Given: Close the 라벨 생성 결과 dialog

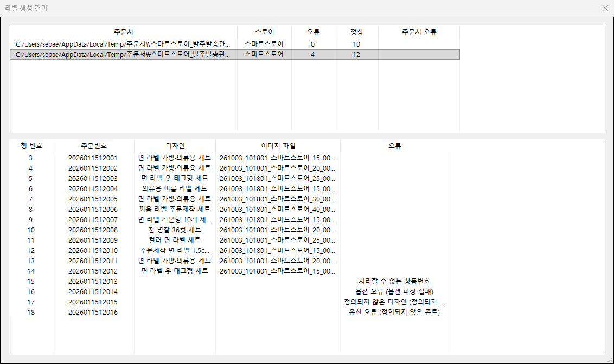Looking at the screenshot, I should pyautogui.click(x=605, y=8).
